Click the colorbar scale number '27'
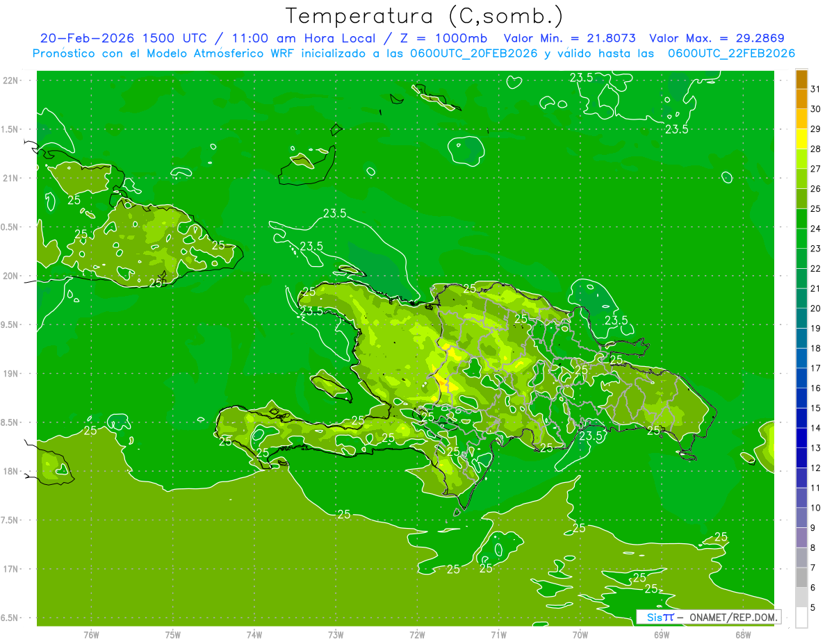Image resolution: width=834 pixels, height=644 pixels. [x=815, y=169]
